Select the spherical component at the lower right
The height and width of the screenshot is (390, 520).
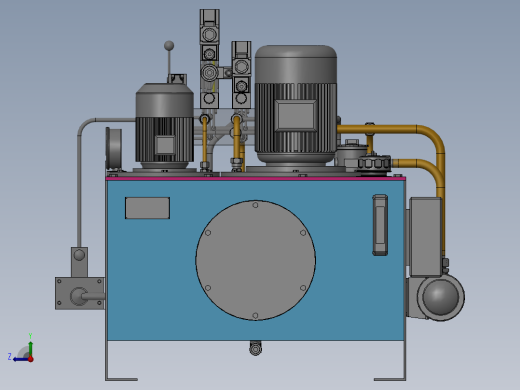click(x=441, y=297)
